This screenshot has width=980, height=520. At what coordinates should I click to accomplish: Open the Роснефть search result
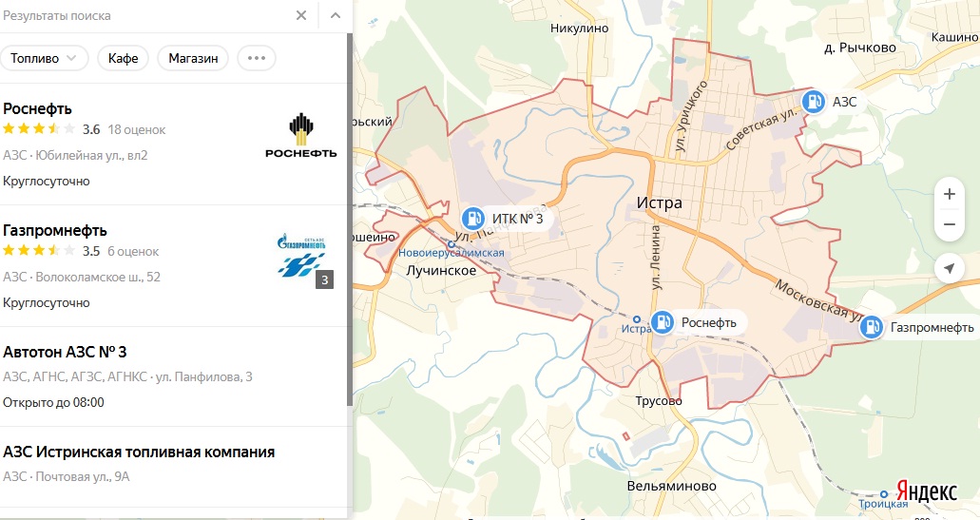[38, 108]
